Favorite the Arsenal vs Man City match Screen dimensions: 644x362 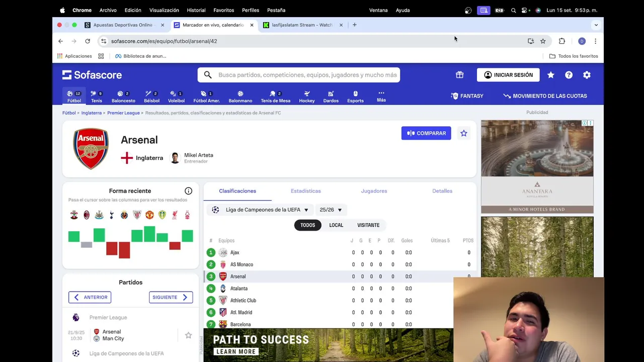point(188,335)
